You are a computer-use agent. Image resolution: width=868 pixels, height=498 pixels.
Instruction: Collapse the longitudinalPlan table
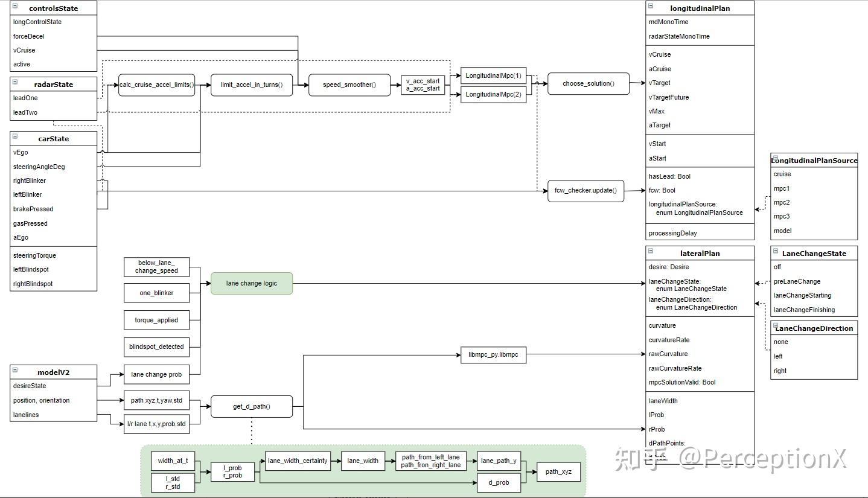(x=651, y=6)
